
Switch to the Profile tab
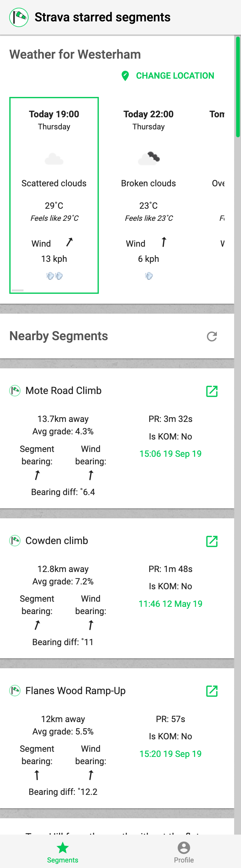point(184,852)
